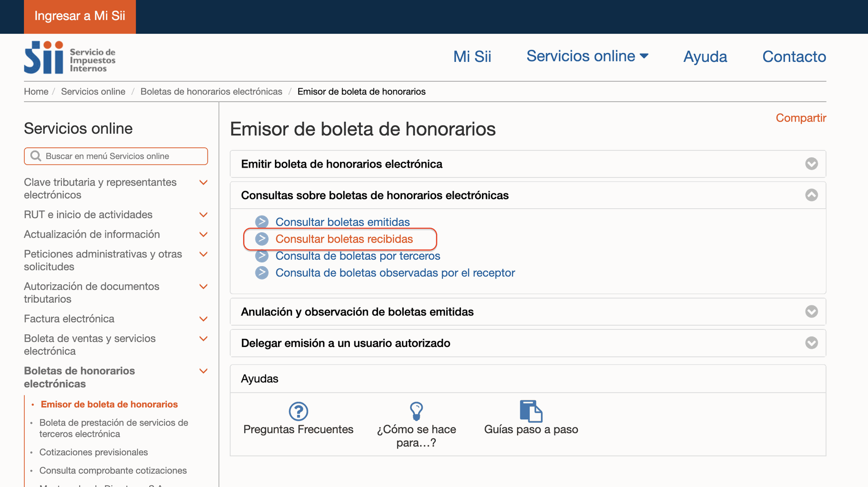Expand RUT e inicio de actividades chevron
Image resolution: width=868 pixels, height=487 pixels.
[203, 215]
